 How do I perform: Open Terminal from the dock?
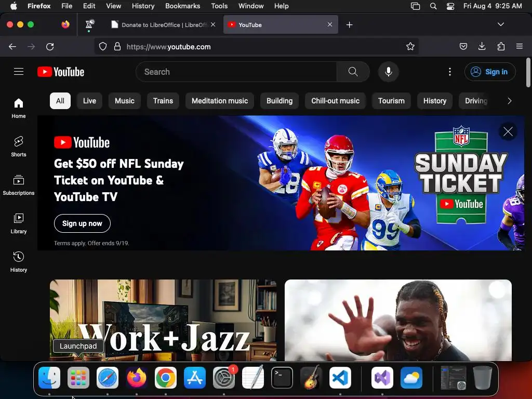click(282, 378)
